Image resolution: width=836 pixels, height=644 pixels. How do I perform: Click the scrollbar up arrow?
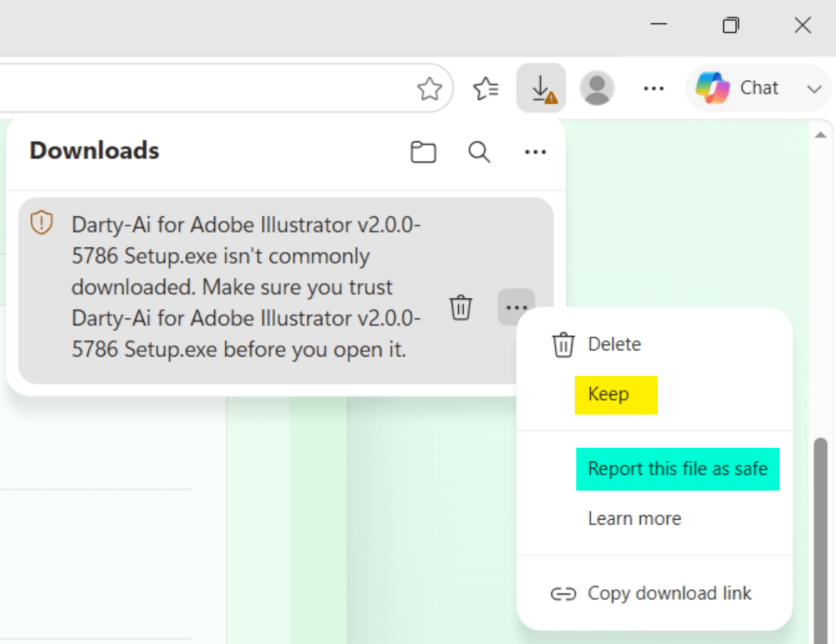coord(821,135)
